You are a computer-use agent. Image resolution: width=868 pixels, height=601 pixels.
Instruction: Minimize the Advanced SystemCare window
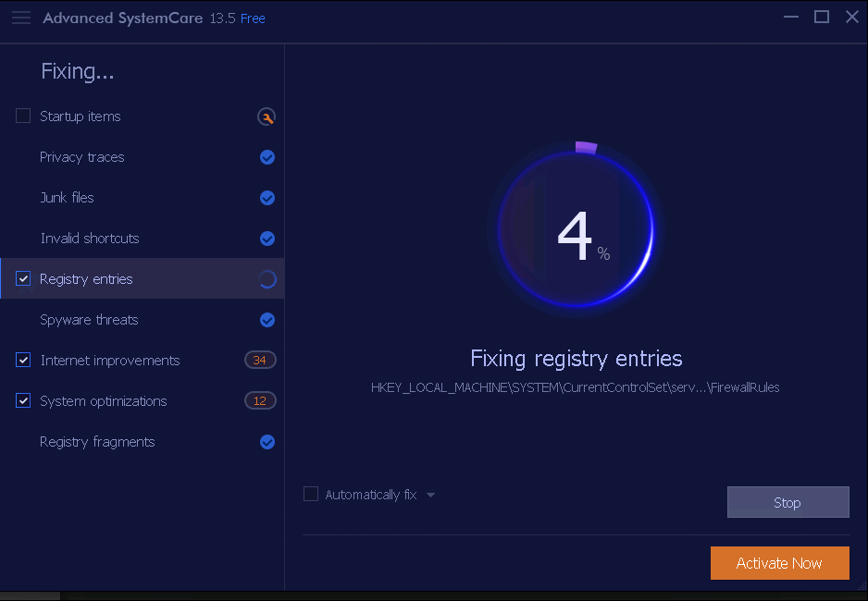pos(791,18)
